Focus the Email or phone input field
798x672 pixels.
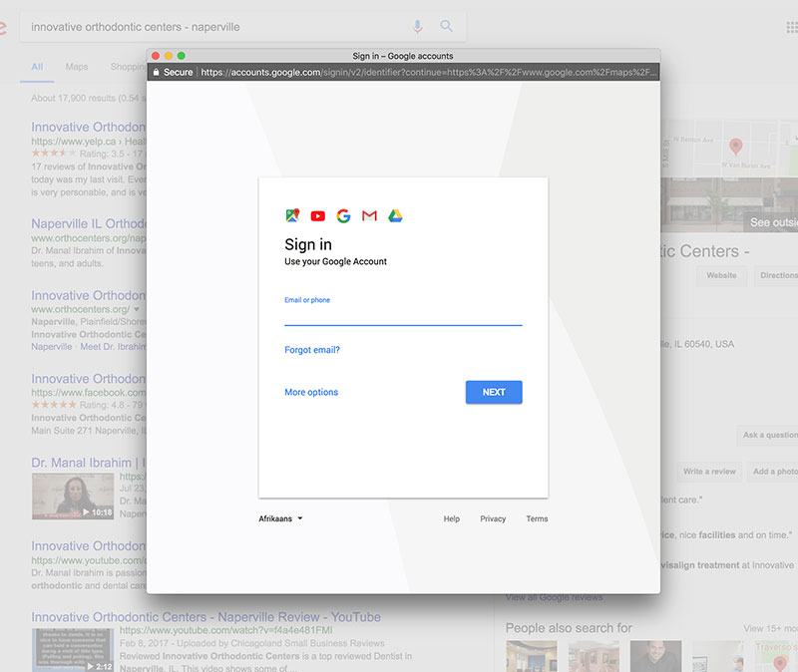403,314
